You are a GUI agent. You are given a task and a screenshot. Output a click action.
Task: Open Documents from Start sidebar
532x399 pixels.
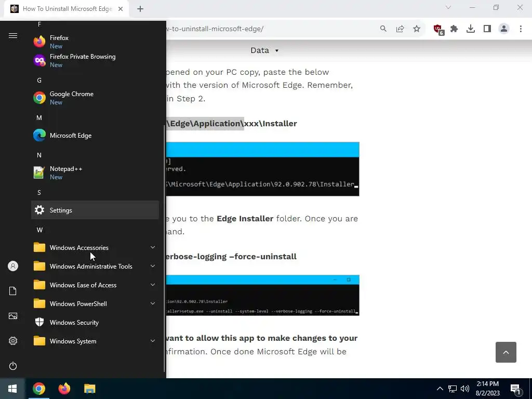(13, 291)
